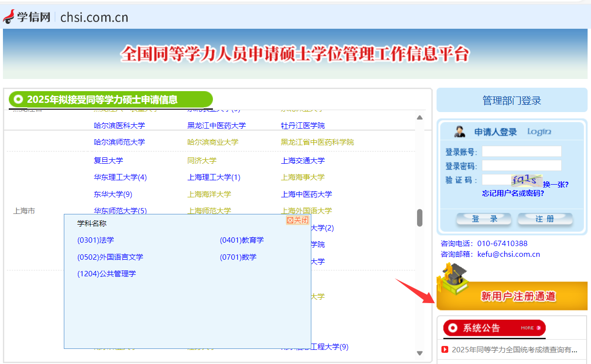Expand 华东理工大学(4) subject list
Image resolution: width=591 pixels, height=364 pixels.
coord(120,177)
